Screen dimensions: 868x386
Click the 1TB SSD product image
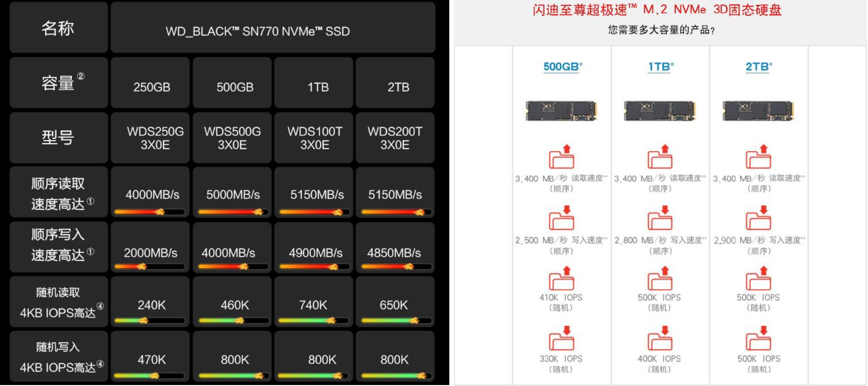[660, 111]
